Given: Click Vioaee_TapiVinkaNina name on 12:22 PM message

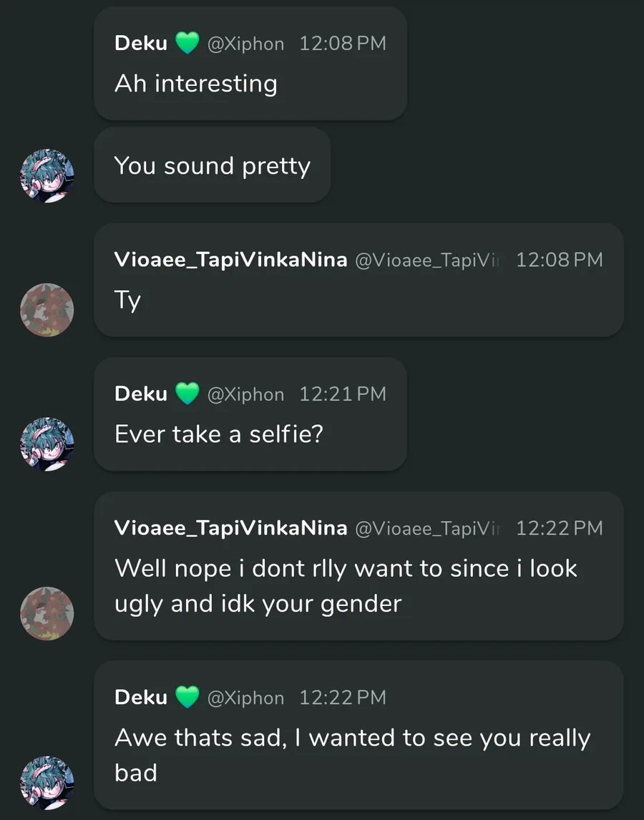Looking at the screenshot, I should pos(230,529).
